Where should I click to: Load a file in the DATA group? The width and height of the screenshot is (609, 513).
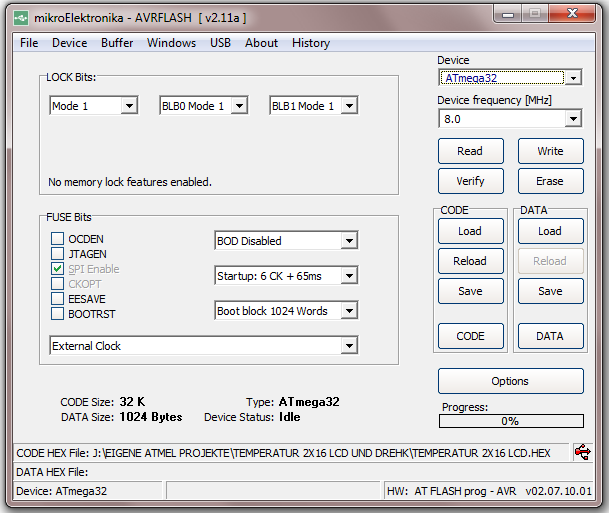coord(551,231)
